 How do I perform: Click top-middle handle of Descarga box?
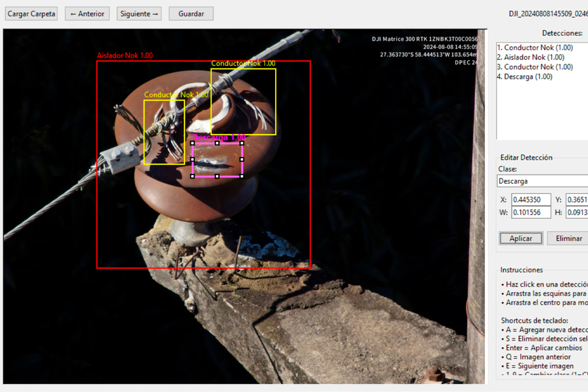(217, 143)
